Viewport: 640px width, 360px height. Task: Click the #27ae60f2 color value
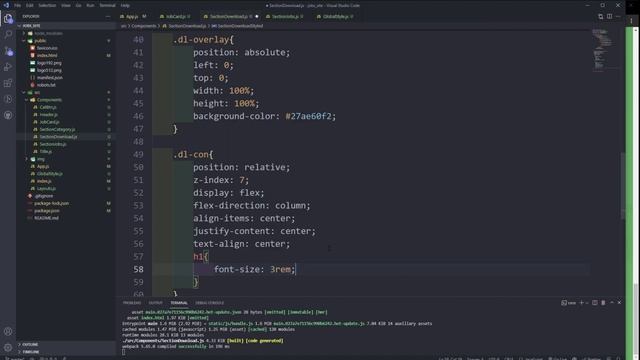click(x=308, y=116)
